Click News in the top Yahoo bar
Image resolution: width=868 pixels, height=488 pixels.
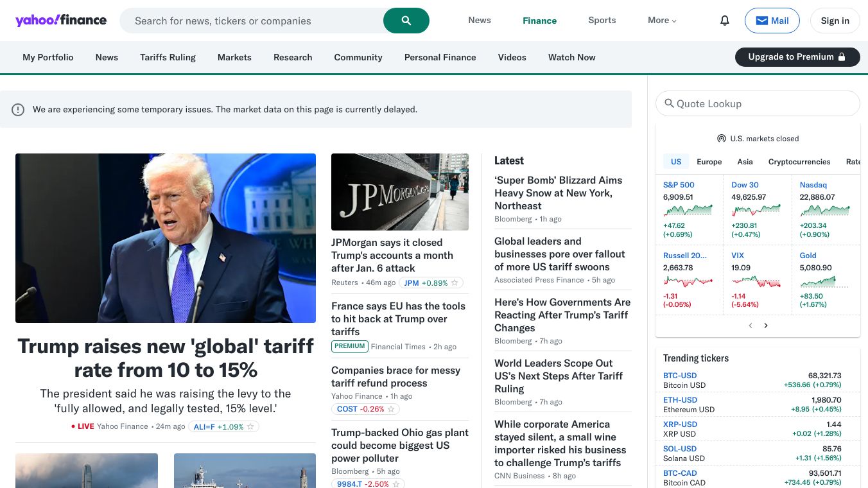[480, 21]
